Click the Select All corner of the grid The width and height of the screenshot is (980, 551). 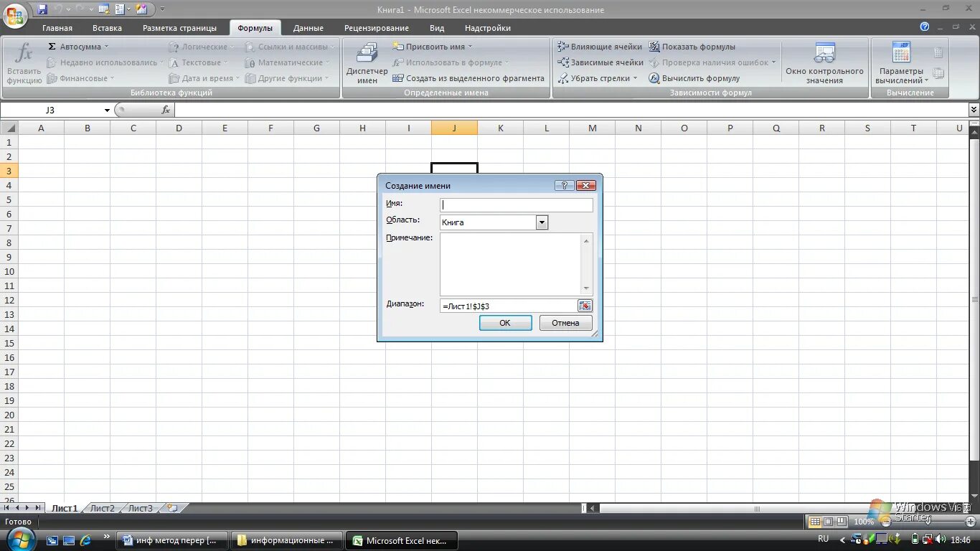point(9,128)
